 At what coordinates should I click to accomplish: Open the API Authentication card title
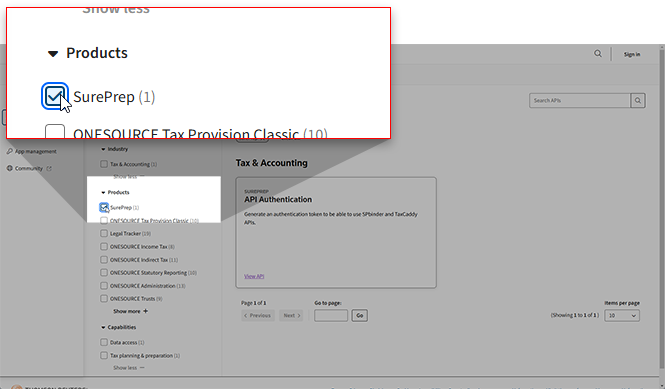coord(278,199)
